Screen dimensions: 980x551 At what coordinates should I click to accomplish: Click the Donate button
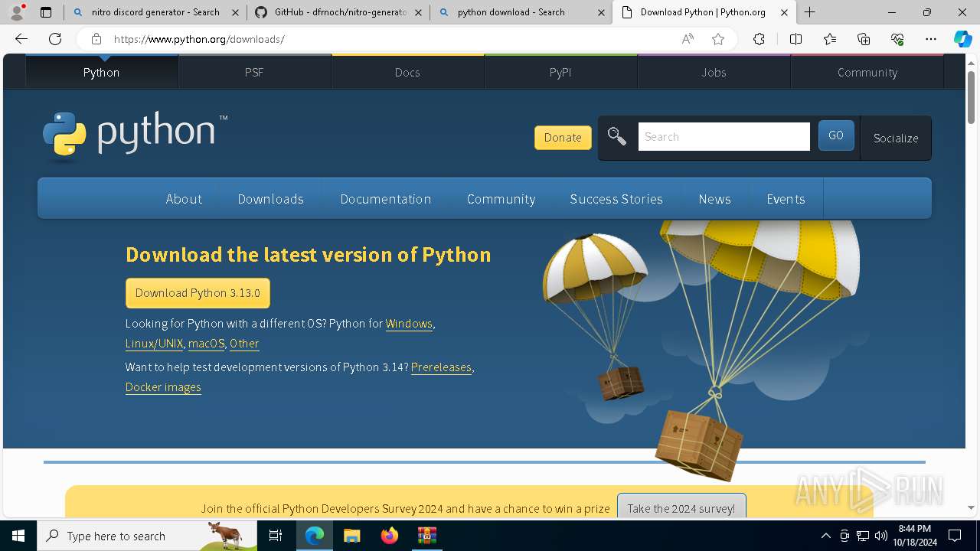click(563, 138)
